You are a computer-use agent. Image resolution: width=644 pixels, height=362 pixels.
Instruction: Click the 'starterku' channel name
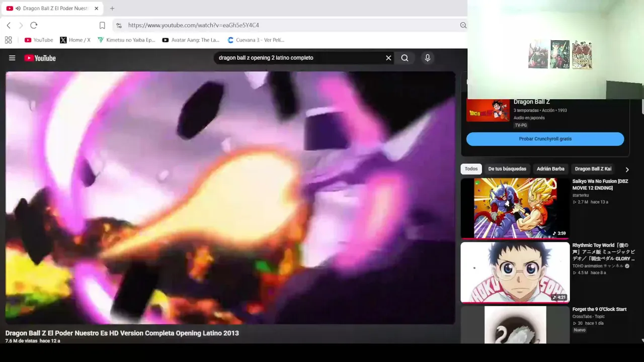click(x=581, y=195)
